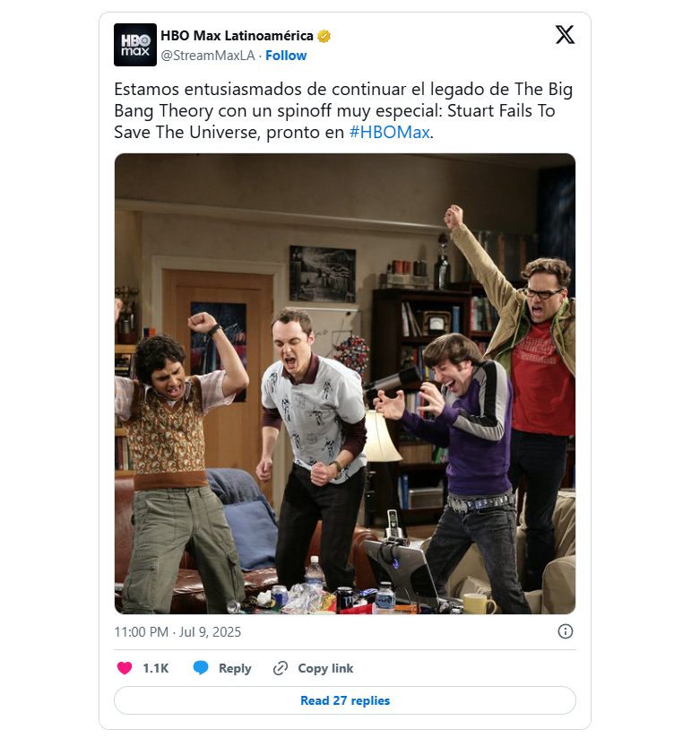Click the chain link copy icon
Image resolution: width=700 pixels, height=747 pixels.
pyautogui.click(x=281, y=668)
